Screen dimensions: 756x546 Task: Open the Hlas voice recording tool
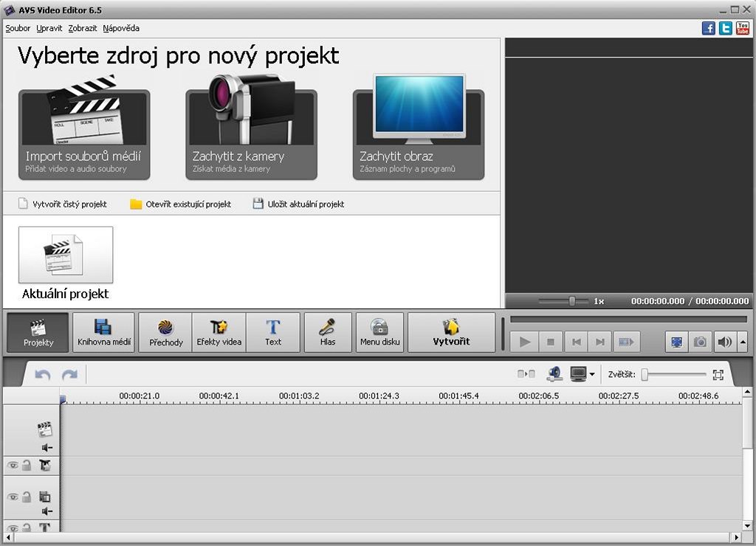click(328, 332)
